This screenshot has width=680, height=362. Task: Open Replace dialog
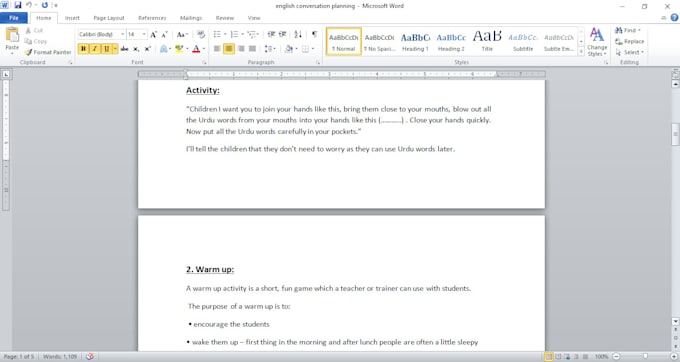pyautogui.click(x=630, y=41)
